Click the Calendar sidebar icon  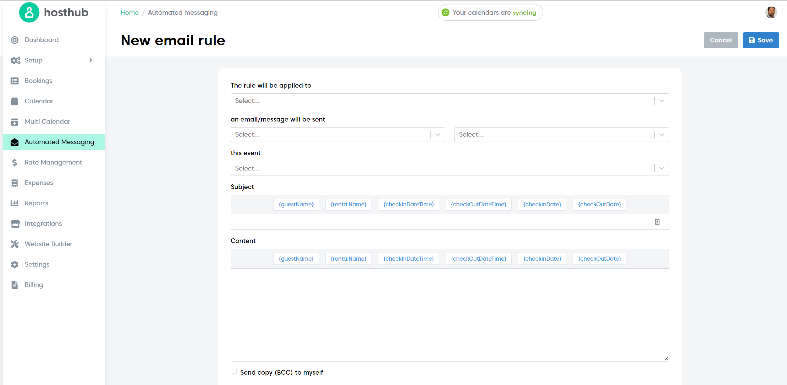pyautogui.click(x=15, y=101)
